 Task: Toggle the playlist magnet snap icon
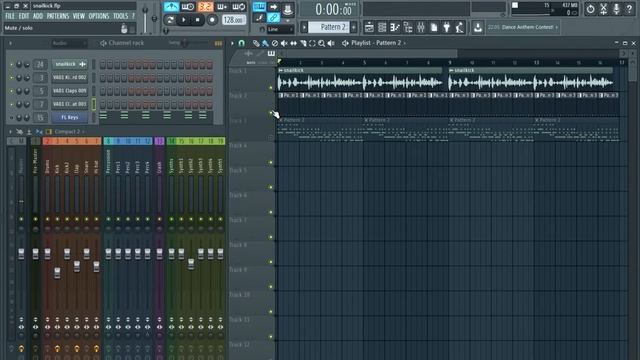click(x=242, y=43)
